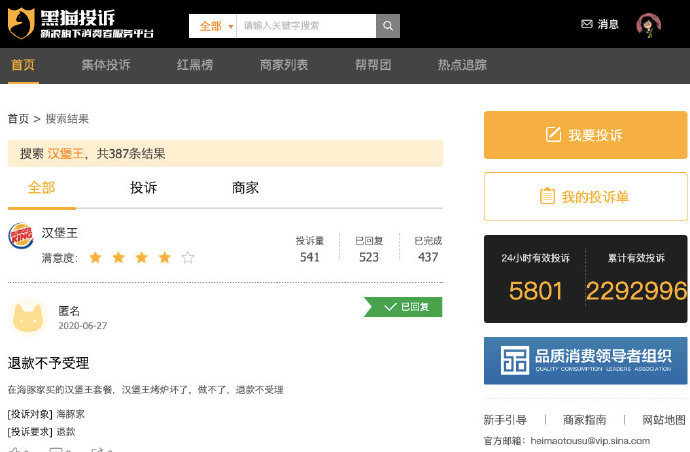Open 消息 envelope icon
Screen dimensions: 690x452
click(x=587, y=24)
